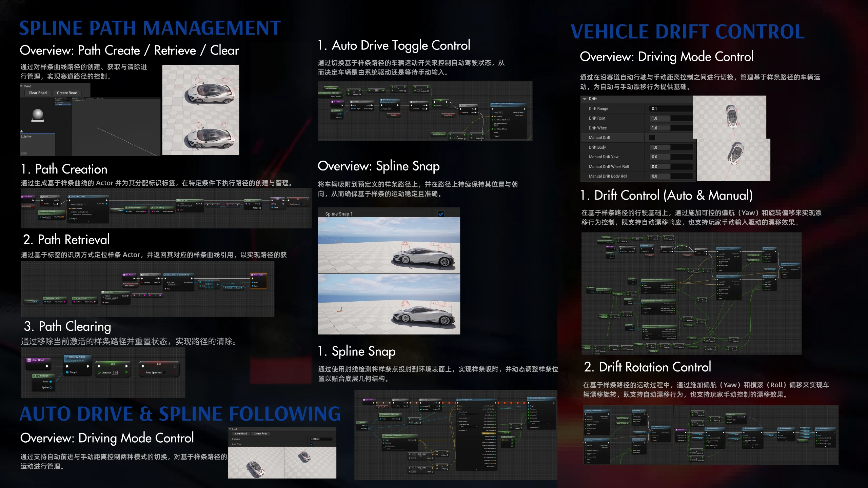
Task: Click the lower Spline Snap car preview image
Action: pyautogui.click(x=389, y=304)
